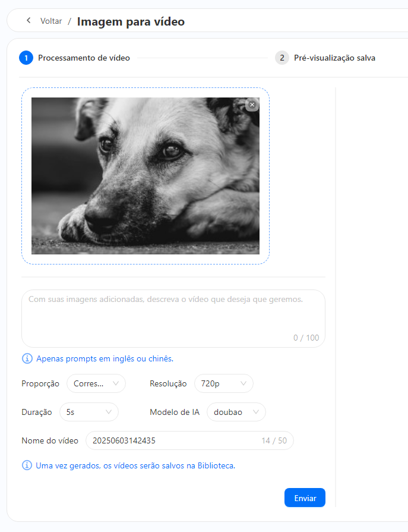This screenshot has height=532, width=408.
Task: Click the 'Uma vez gerados' library notice text
Action: tap(135, 465)
